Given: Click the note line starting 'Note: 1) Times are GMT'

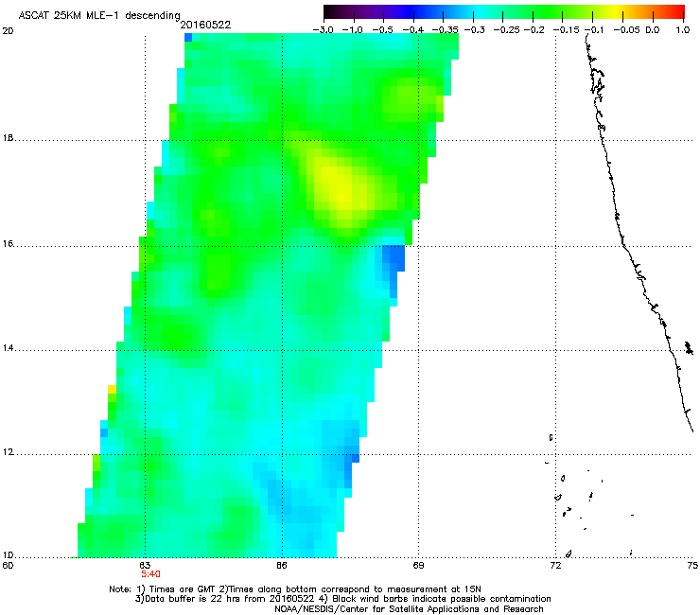Looking at the screenshot, I should 295,589.
